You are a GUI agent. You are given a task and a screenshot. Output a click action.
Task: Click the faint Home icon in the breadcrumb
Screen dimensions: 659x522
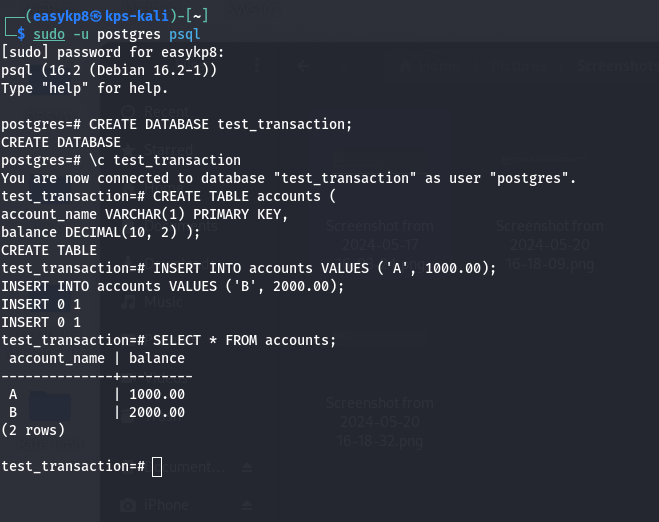[x=405, y=66]
